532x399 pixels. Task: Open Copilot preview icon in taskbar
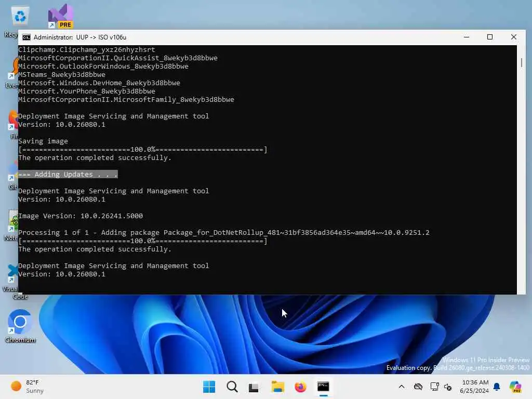[x=516, y=387]
